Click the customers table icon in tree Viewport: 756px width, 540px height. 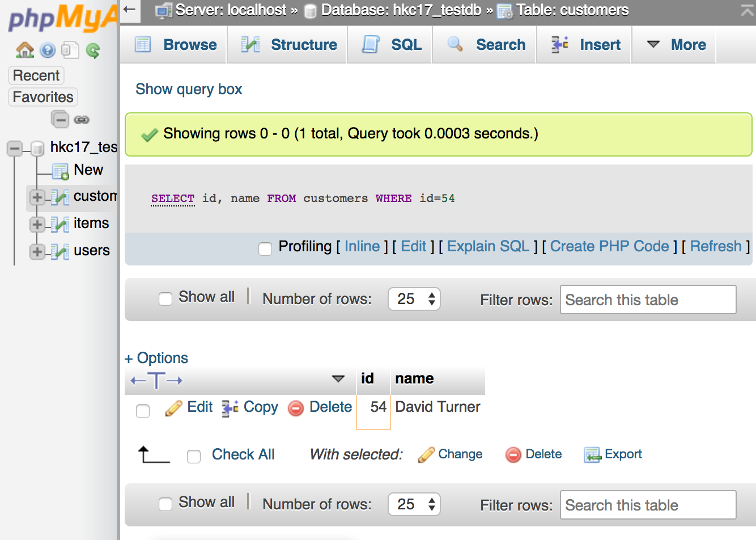(x=60, y=197)
